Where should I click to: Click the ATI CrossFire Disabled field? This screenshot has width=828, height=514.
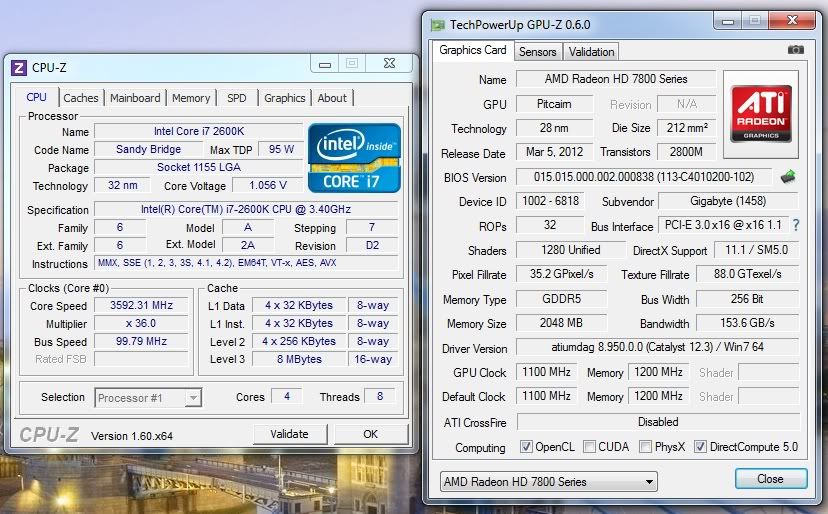658,422
